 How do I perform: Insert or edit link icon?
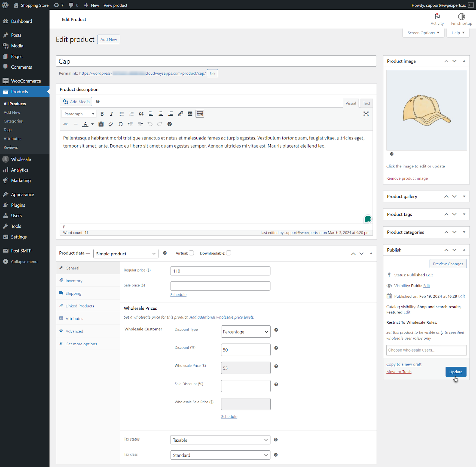pos(180,114)
